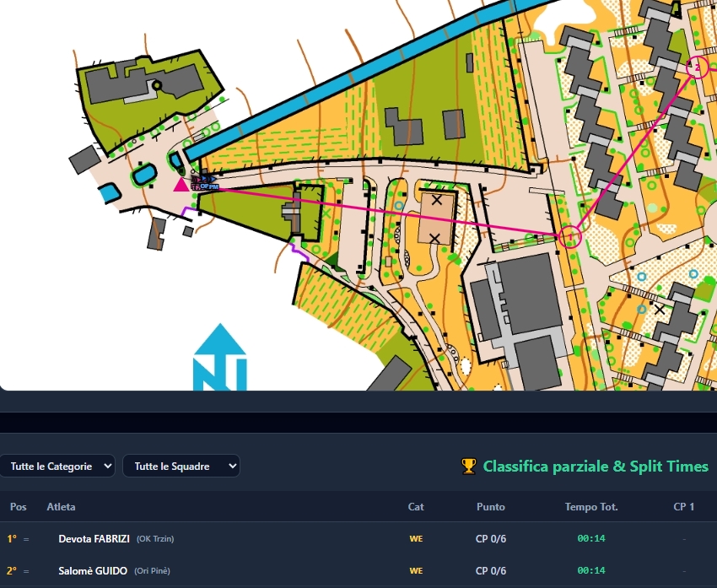Click the trophy icon beside Classifica parziale

[x=469, y=467]
